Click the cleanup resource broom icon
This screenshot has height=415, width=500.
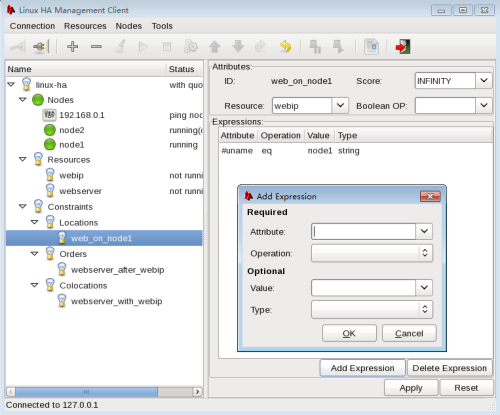[120, 46]
